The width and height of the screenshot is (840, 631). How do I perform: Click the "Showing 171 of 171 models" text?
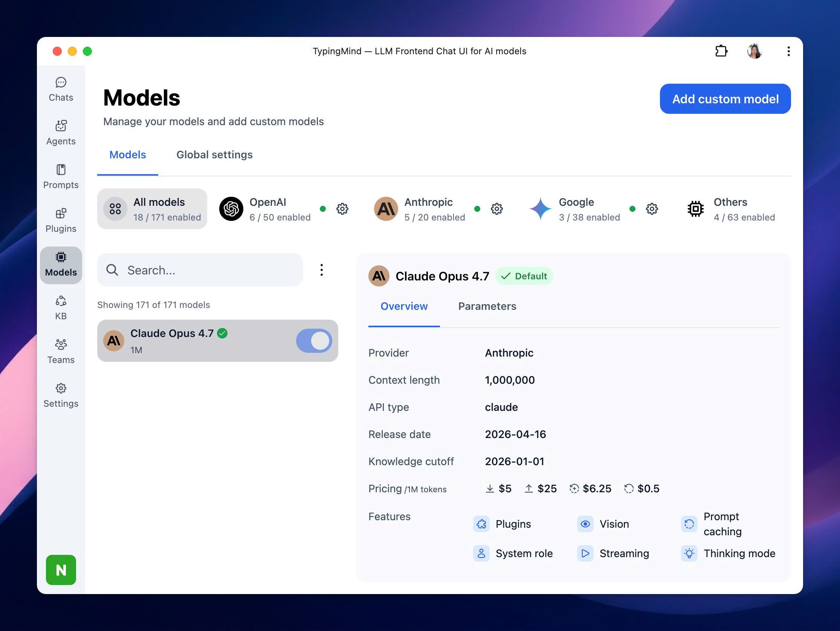[153, 305]
